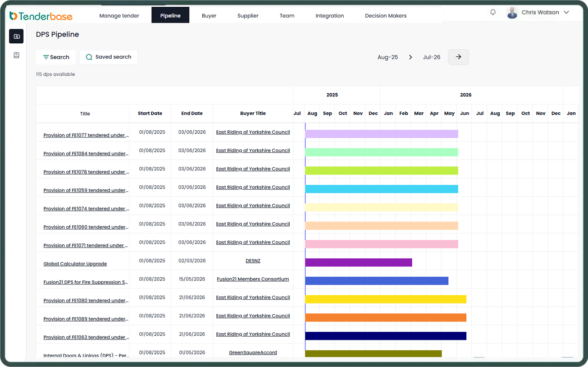Open Search filter button

click(56, 57)
